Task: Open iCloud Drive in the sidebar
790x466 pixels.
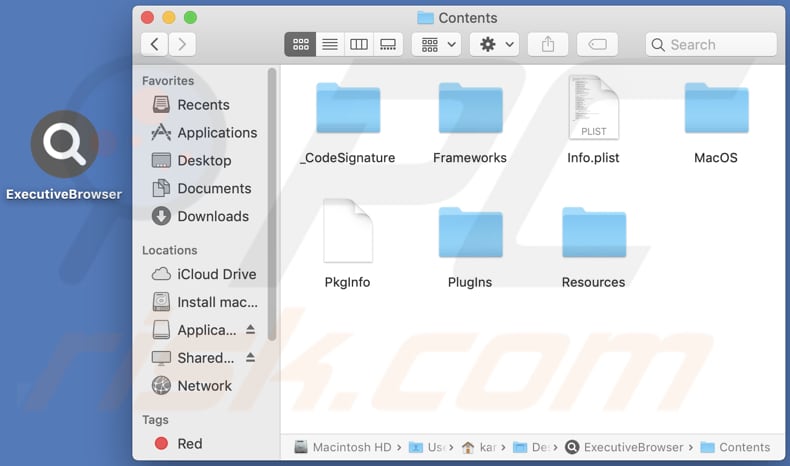Action: (204, 274)
